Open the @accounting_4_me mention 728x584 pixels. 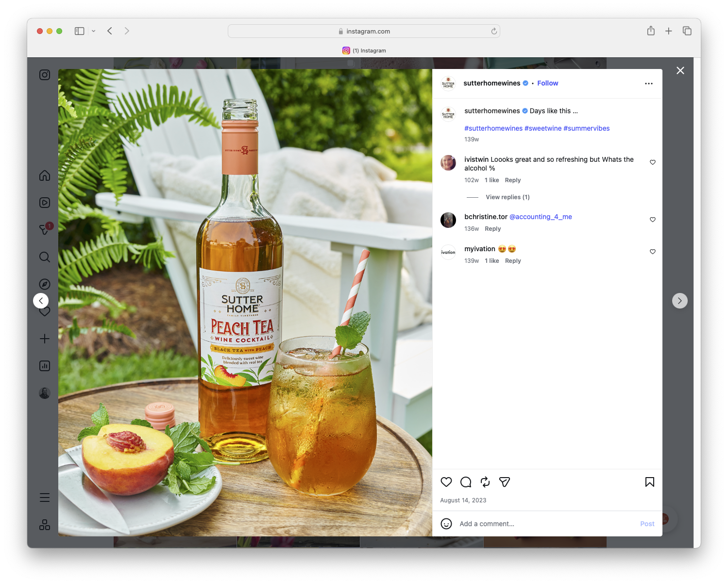click(x=541, y=217)
